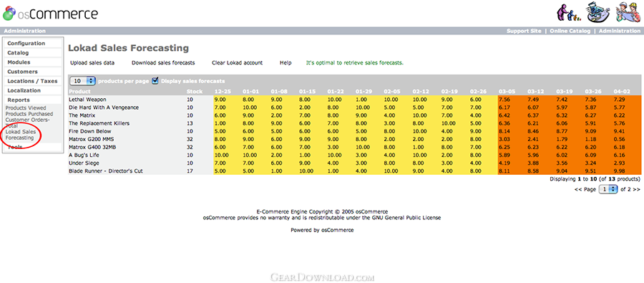Open the page number dropdown
644x283 pixels.
(x=608, y=189)
